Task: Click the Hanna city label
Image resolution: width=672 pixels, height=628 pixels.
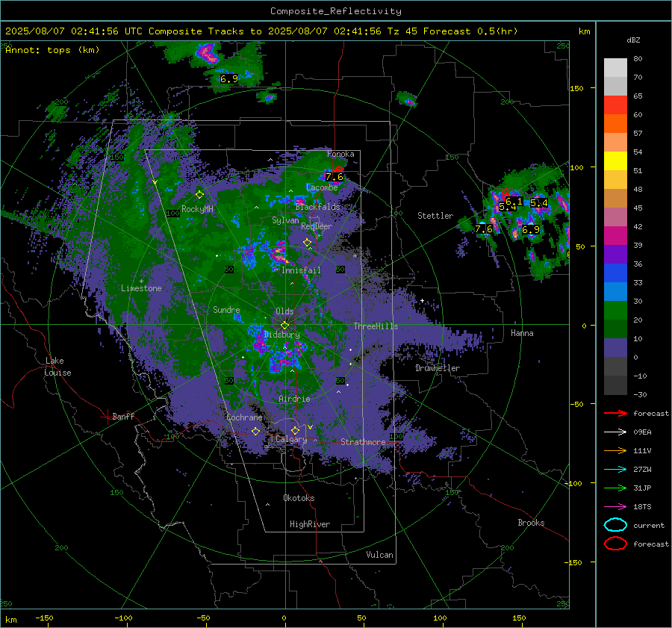Action: (522, 333)
